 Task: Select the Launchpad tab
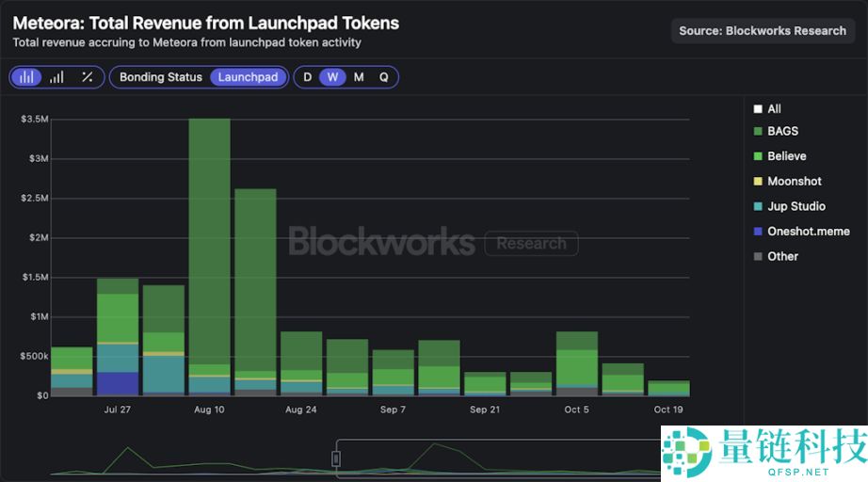(248, 77)
